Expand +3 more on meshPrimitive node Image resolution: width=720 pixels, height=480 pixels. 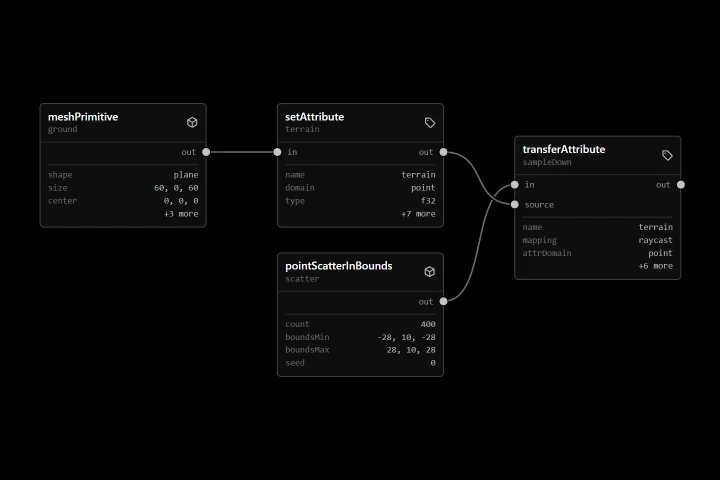[x=181, y=214]
